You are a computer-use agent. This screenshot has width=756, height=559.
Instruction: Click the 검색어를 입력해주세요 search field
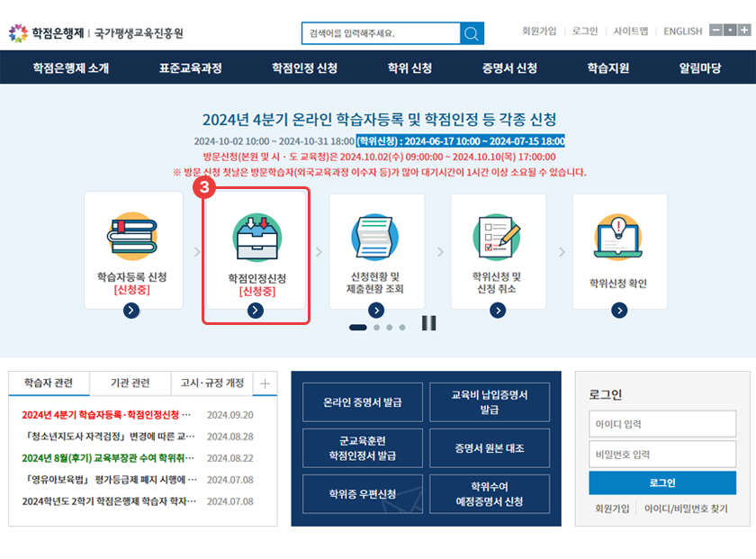click(x=381, y=33)
